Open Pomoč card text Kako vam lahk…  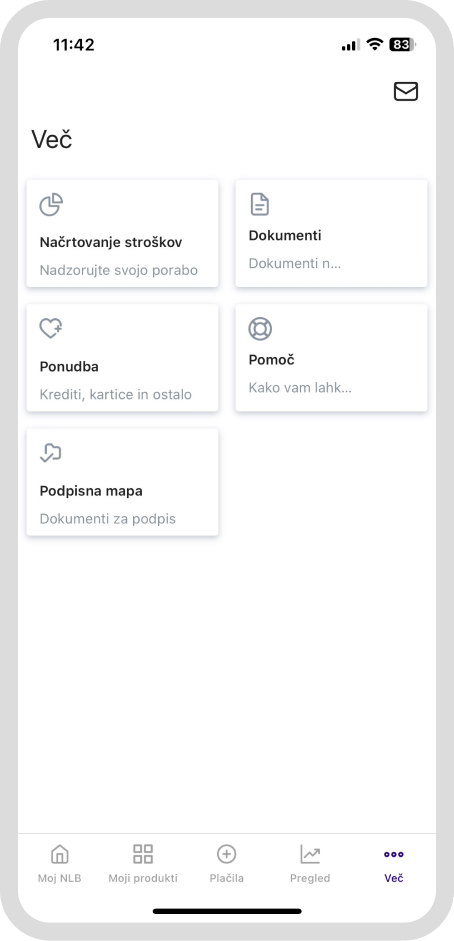click(300, 388)
